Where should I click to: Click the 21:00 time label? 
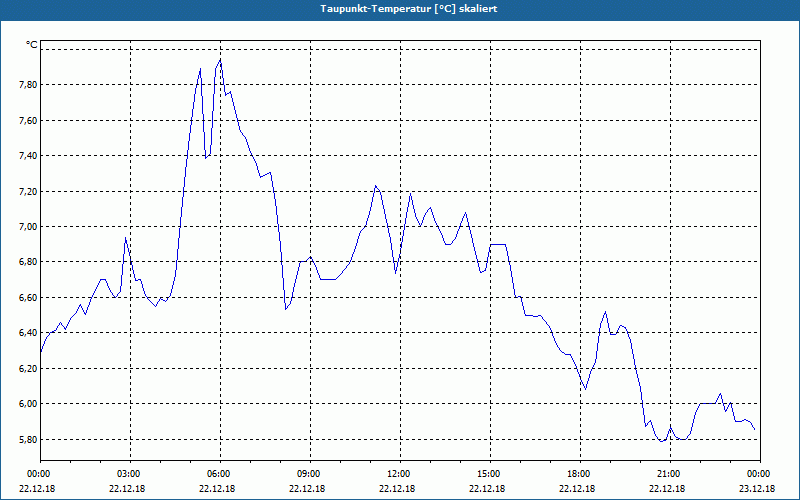670,474
